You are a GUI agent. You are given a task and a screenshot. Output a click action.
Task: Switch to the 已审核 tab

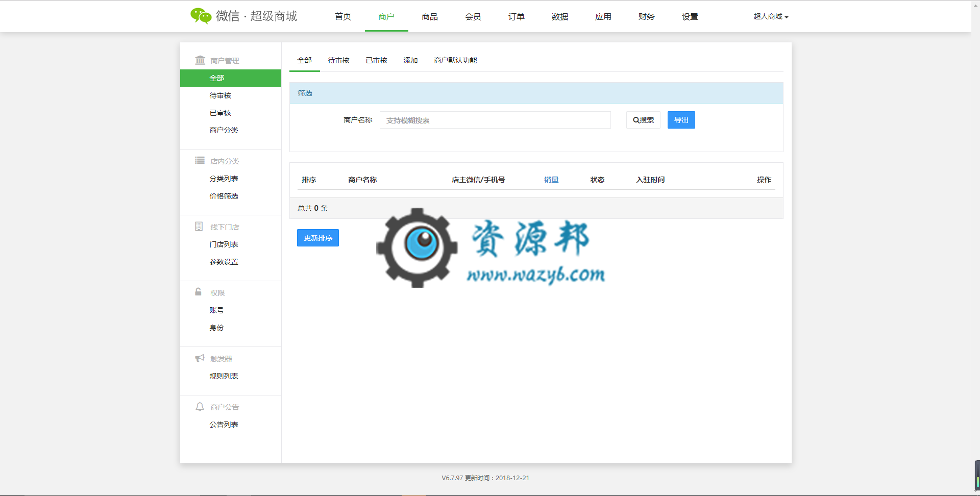click(377, 60)
